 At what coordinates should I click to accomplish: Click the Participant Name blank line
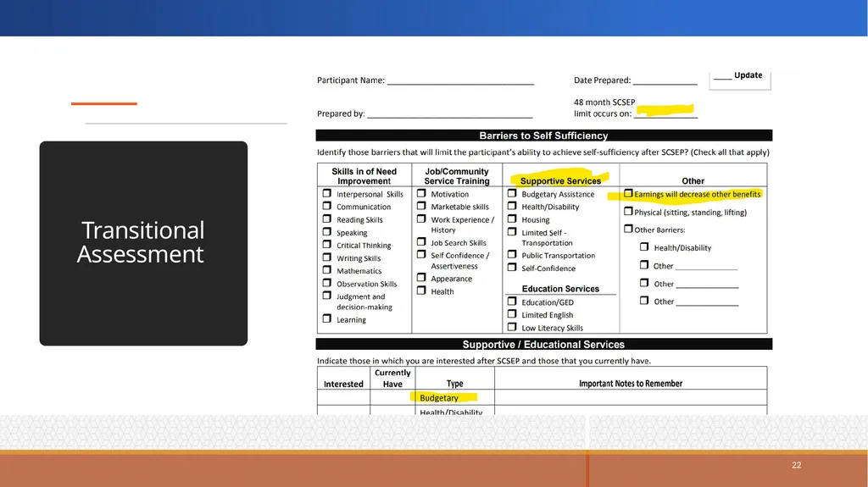pos(460,80)
